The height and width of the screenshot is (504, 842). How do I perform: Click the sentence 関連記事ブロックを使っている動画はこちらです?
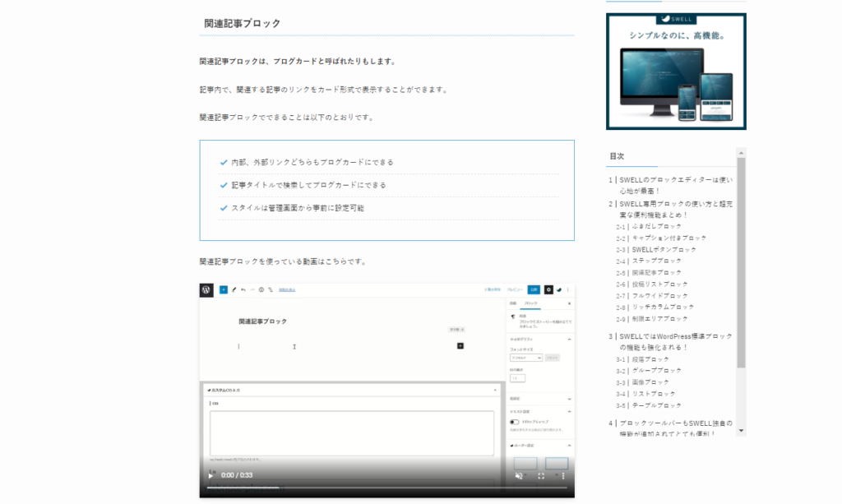[284, 261]
